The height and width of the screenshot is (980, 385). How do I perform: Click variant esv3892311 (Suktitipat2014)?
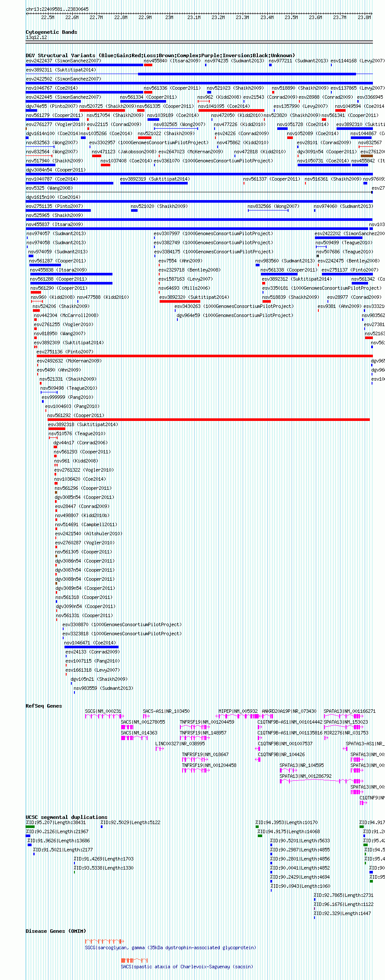(61, 70)
